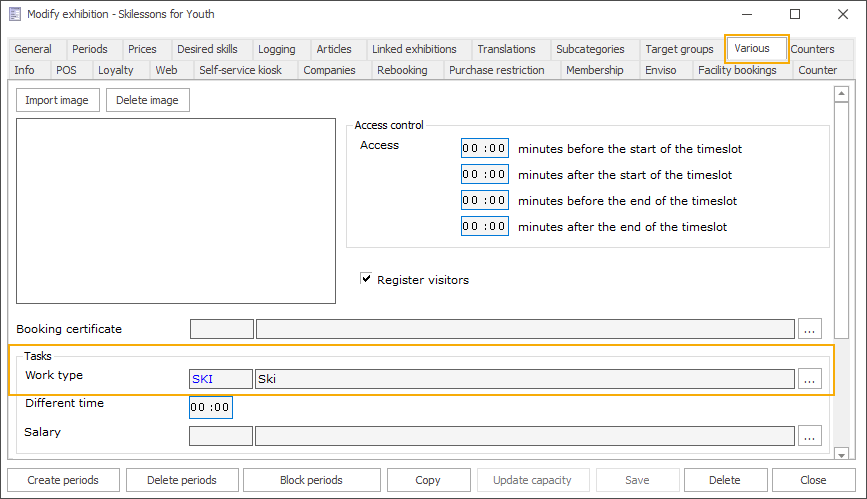Click scrollbar up arrow
The width and height of the screenshot is (867, 499).
tap(841, 94)
